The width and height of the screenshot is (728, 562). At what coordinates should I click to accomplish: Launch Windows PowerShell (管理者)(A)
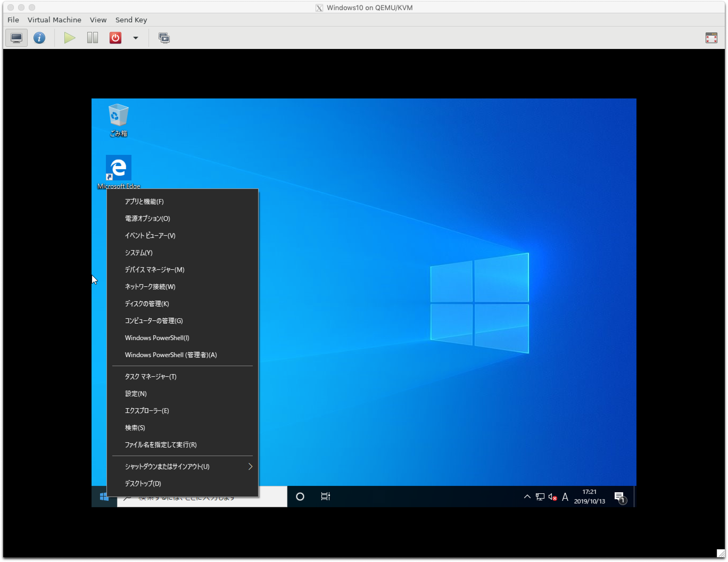[182, 355]
